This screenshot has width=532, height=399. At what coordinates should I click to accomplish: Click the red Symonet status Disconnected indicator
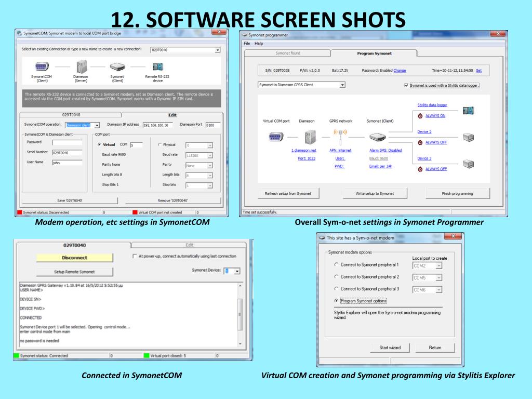(19, 212)
